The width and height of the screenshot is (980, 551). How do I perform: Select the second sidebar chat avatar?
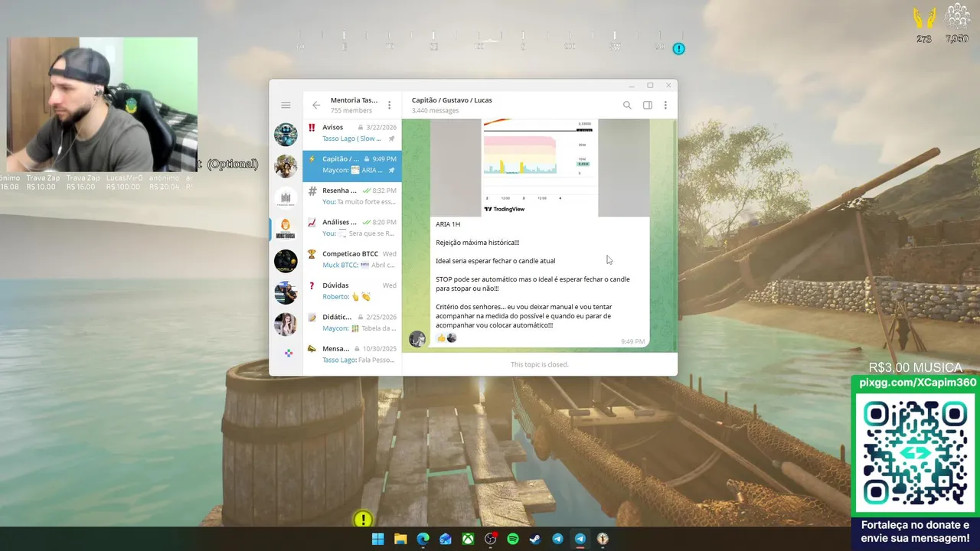[x=286, y=166]
